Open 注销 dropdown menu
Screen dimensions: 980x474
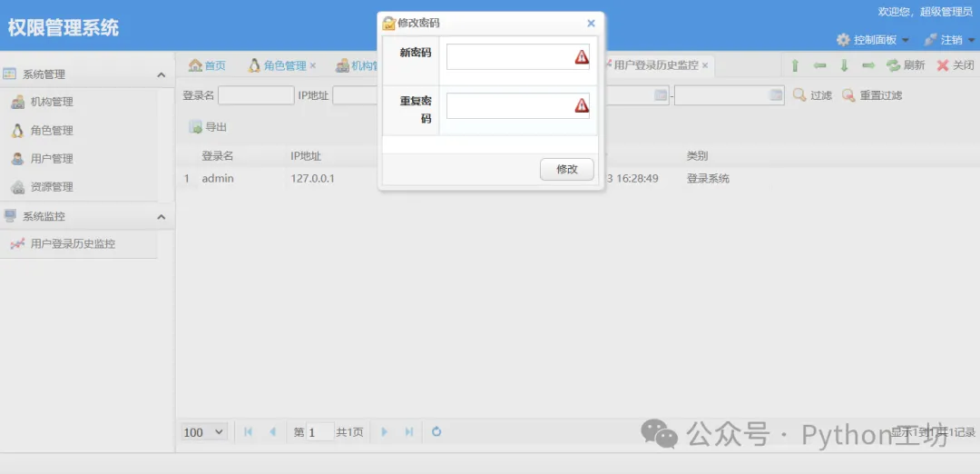pyautogui.click(x=949, y=39)
